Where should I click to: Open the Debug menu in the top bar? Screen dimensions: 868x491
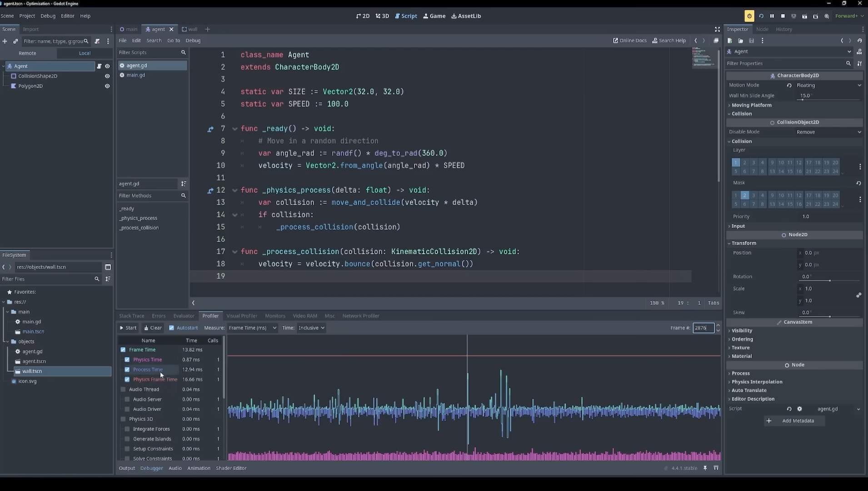[x=48, y=16]
